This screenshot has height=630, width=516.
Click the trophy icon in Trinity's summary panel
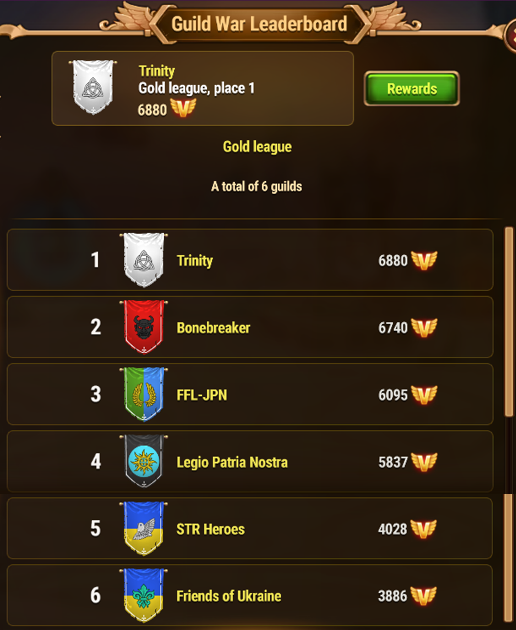click(183, 108)
